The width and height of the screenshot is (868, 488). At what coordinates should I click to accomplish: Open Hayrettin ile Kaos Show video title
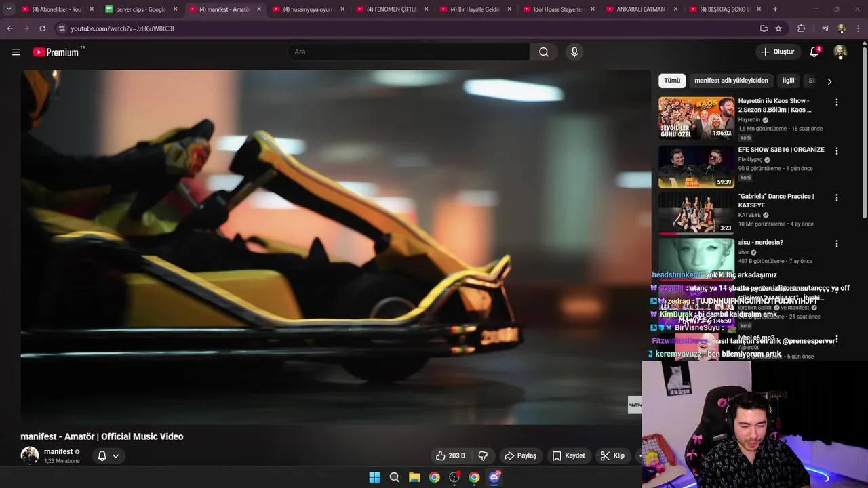click(x=774, y=105)
